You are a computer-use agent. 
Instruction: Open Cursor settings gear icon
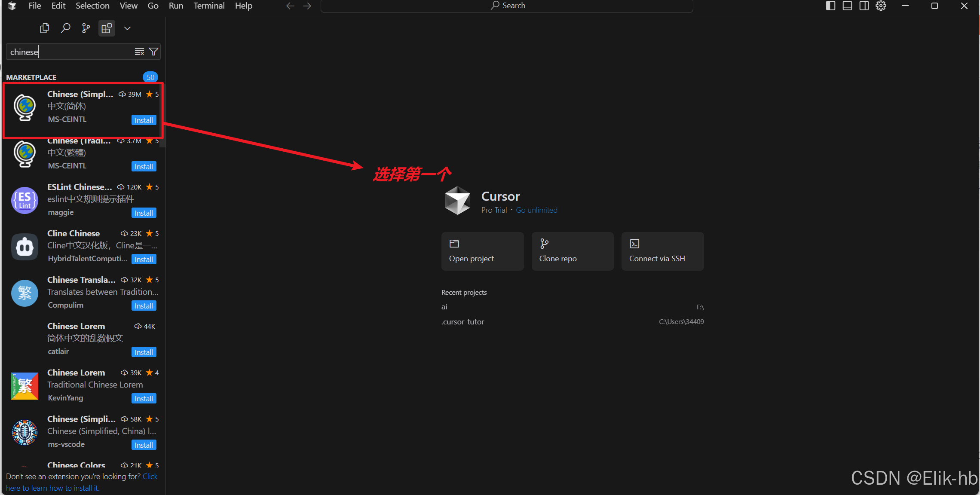click(881, 6)
